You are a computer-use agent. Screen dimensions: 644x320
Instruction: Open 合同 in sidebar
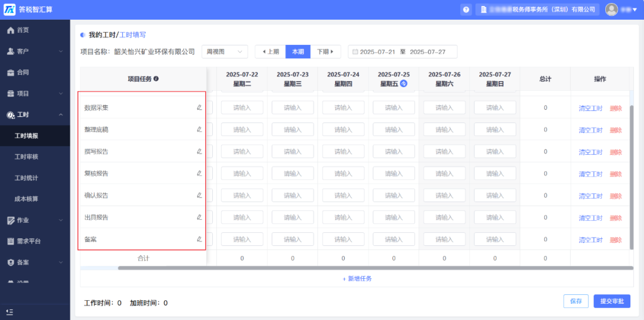coord(35,72)
